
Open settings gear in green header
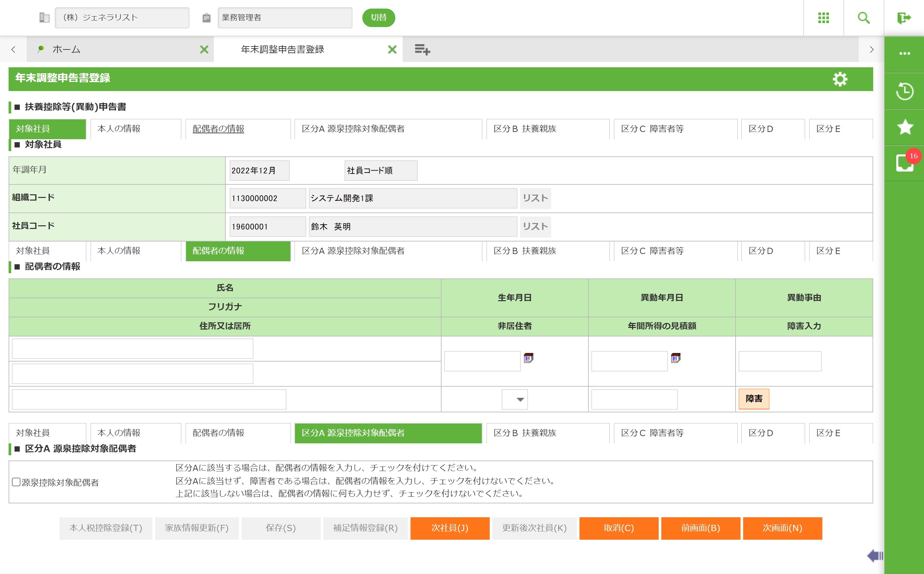pos(840,79)
